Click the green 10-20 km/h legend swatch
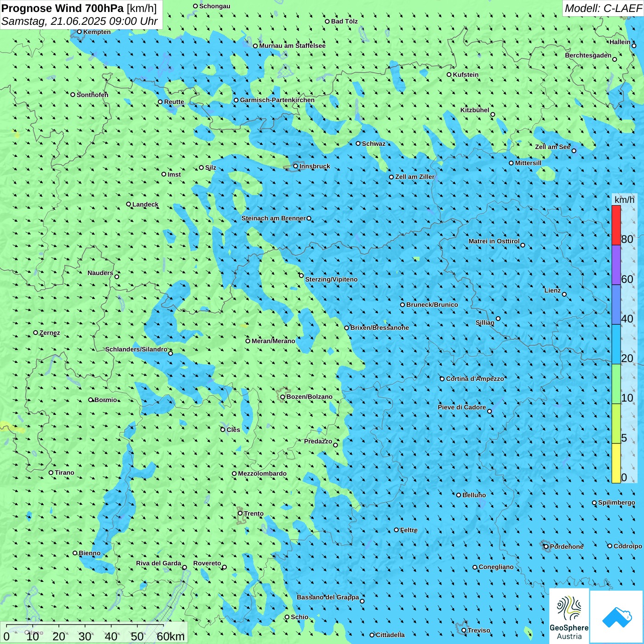Viewport: 644px width, 644px height. (616, 384)
